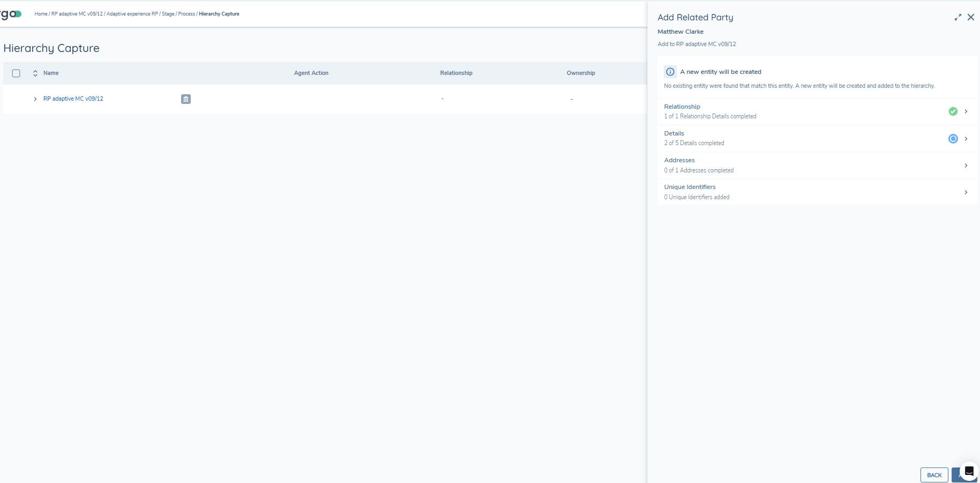The height and width of the screenshot is (483, 980).
Task: Open the chat support bubble
Action: [969, 471]
